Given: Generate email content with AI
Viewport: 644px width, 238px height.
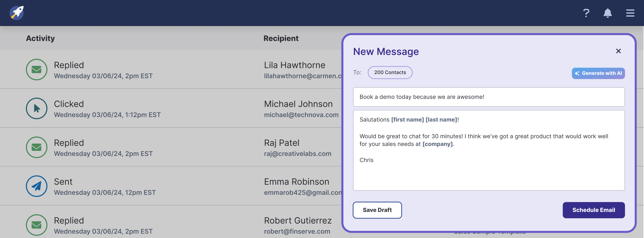Looking at the screenshot, I should pos(598,73).
